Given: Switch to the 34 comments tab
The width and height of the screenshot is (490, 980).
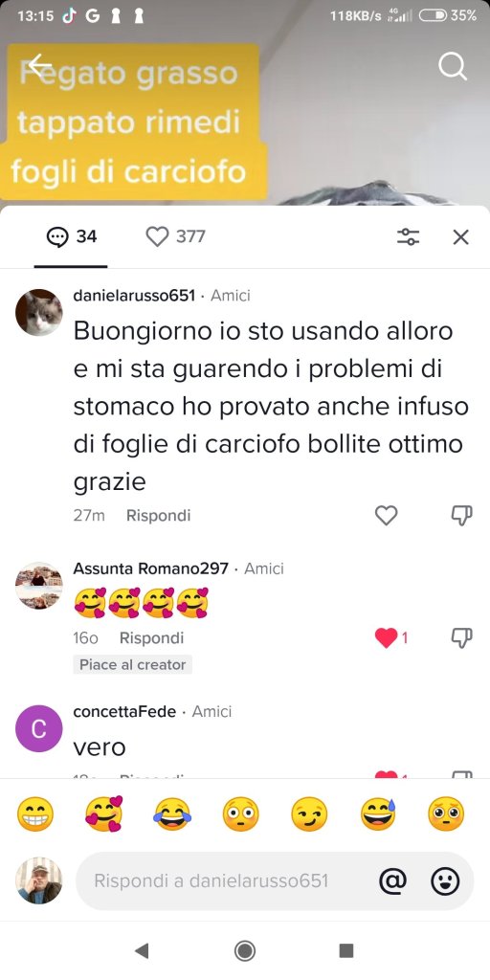Looking at the screenshot, I should [71, 236].
